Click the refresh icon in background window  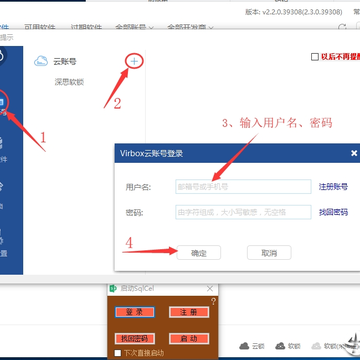(342, 27)
